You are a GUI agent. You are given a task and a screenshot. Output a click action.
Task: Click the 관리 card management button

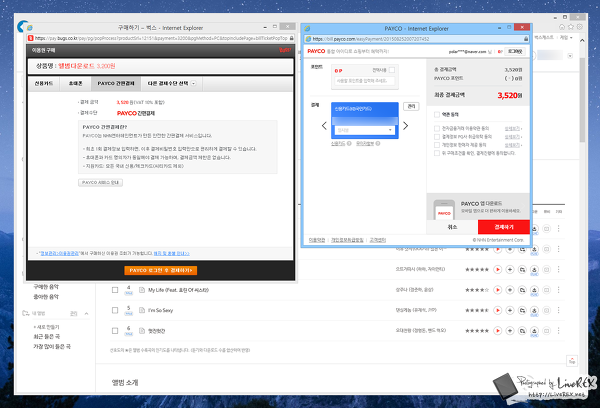click(x=411, y=106)
